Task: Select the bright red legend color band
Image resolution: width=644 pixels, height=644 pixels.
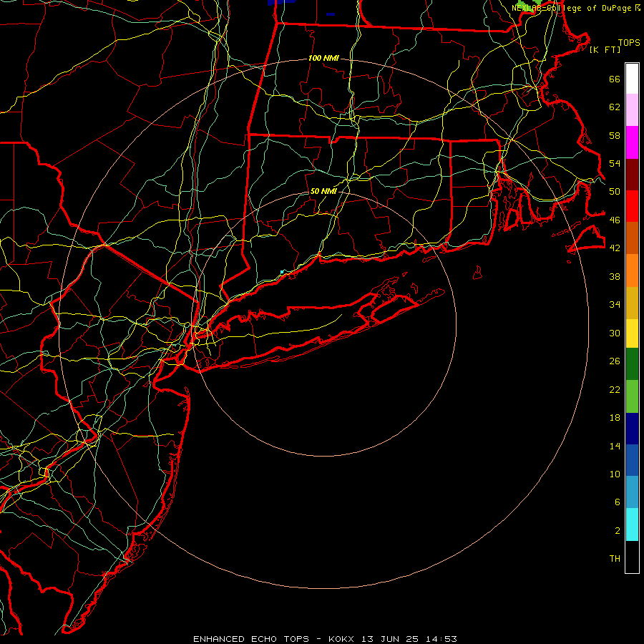Action: click(x=632, y=206)
